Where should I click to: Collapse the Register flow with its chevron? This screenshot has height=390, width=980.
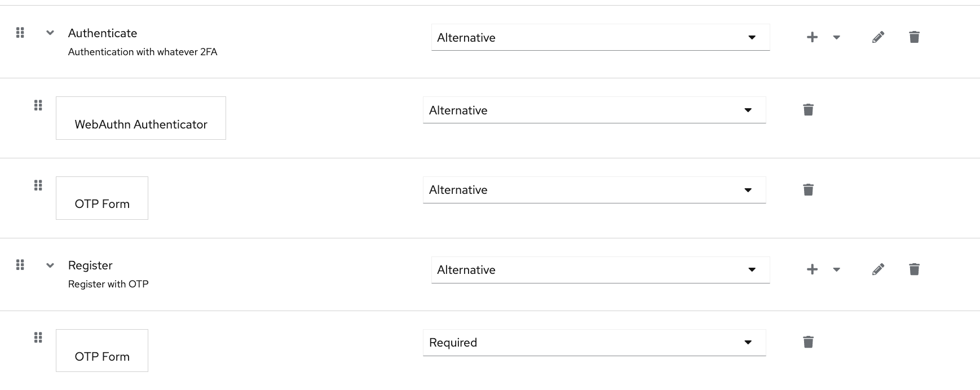(50, 265)
